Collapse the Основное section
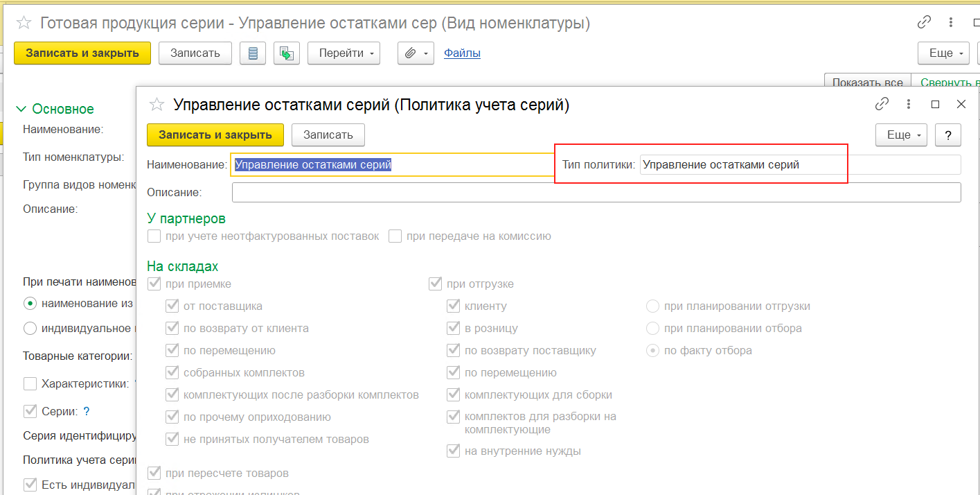 click(x=21, y=109)
